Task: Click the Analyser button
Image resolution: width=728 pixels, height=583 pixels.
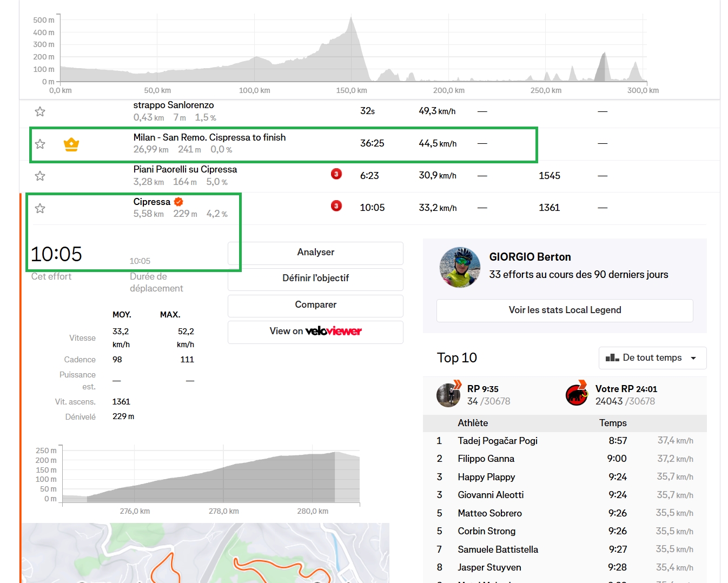Action: coord(315,253)
